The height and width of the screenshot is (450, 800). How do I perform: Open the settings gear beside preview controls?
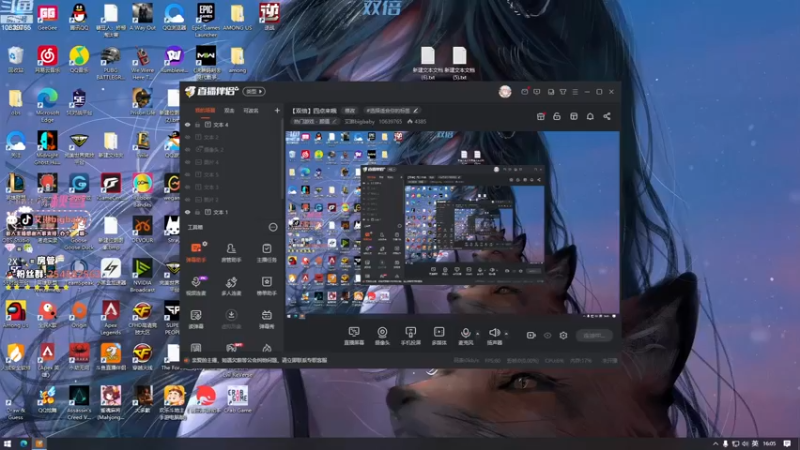tap(563, 335)
